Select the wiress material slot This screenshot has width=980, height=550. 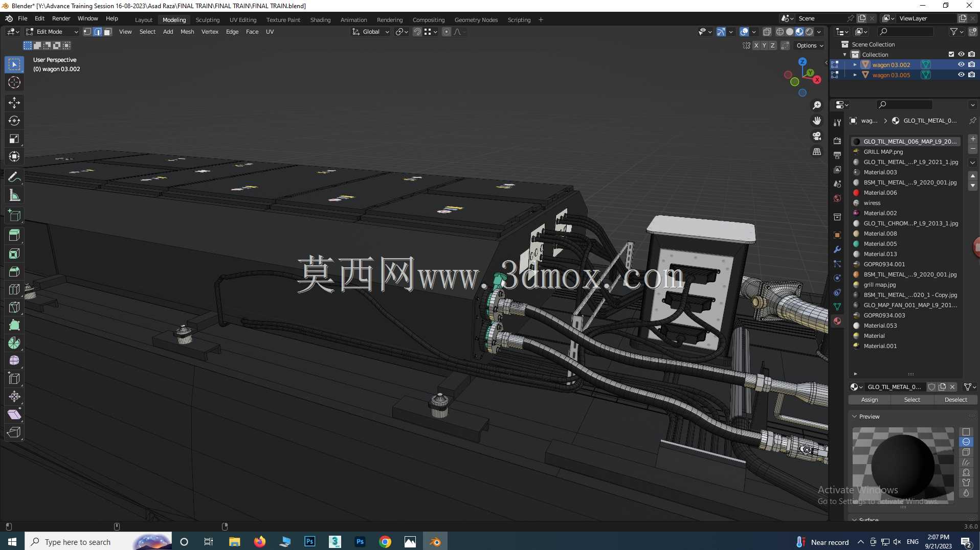[x=905, y=203]
